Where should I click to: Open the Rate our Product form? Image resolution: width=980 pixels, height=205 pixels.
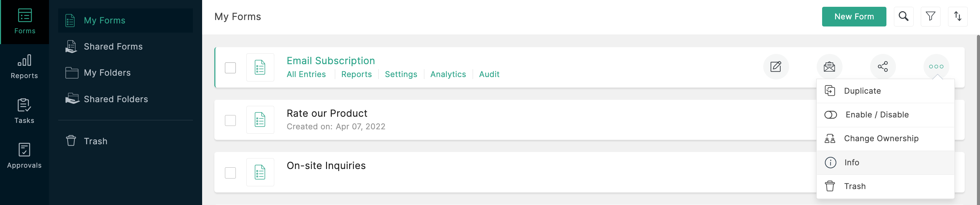coord(327,113)
